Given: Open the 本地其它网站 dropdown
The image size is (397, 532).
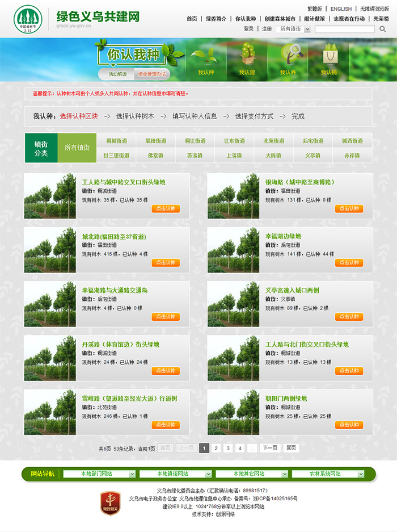Looking at the screenshot, I should click(252, 474).
